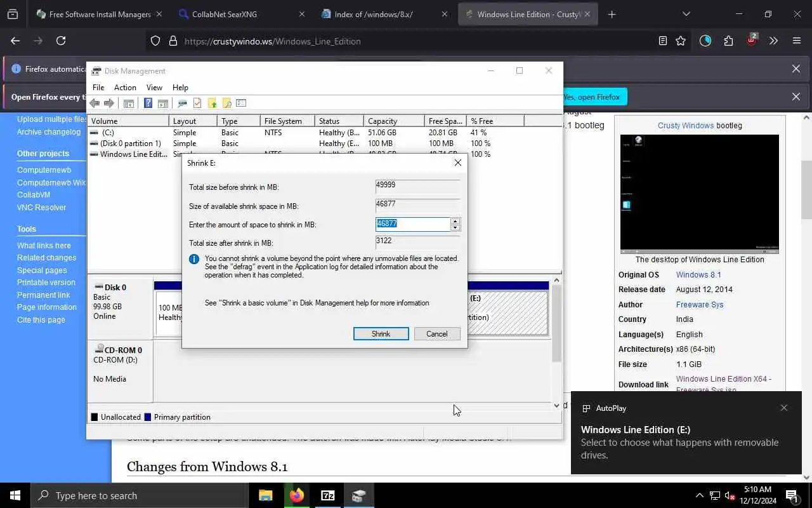Click the Windows Line Edition desktop thumbnail

[699, 194]
